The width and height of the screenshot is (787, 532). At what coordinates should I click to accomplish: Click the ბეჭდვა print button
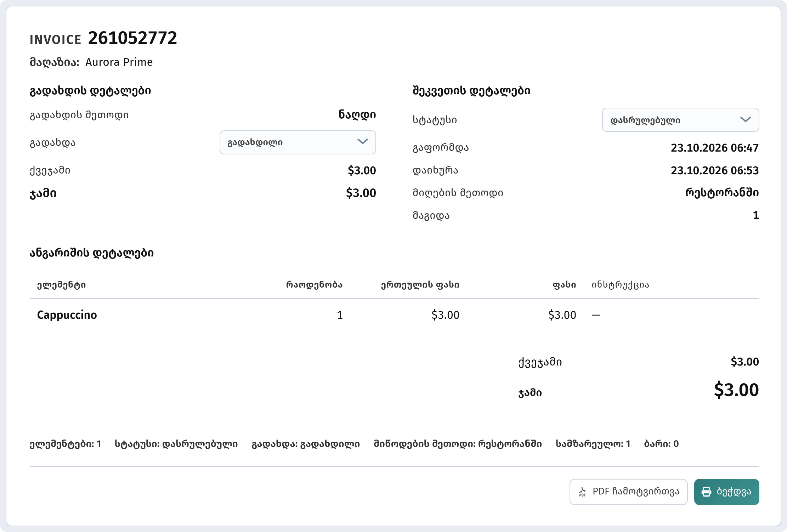point(726,492)
